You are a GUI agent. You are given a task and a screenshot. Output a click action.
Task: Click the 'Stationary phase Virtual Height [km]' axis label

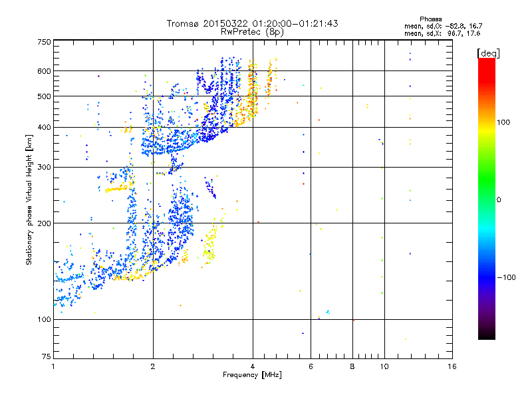click(29, 199)
